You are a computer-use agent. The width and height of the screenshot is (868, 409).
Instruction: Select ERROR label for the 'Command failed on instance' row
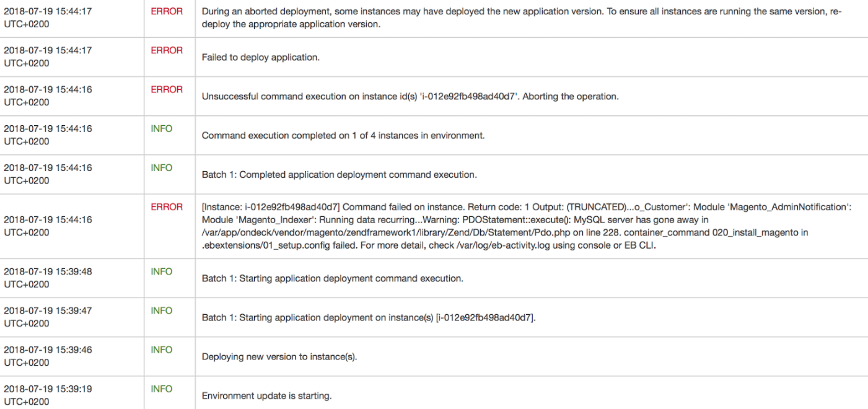pyautogui.click(x=167, y=207)
